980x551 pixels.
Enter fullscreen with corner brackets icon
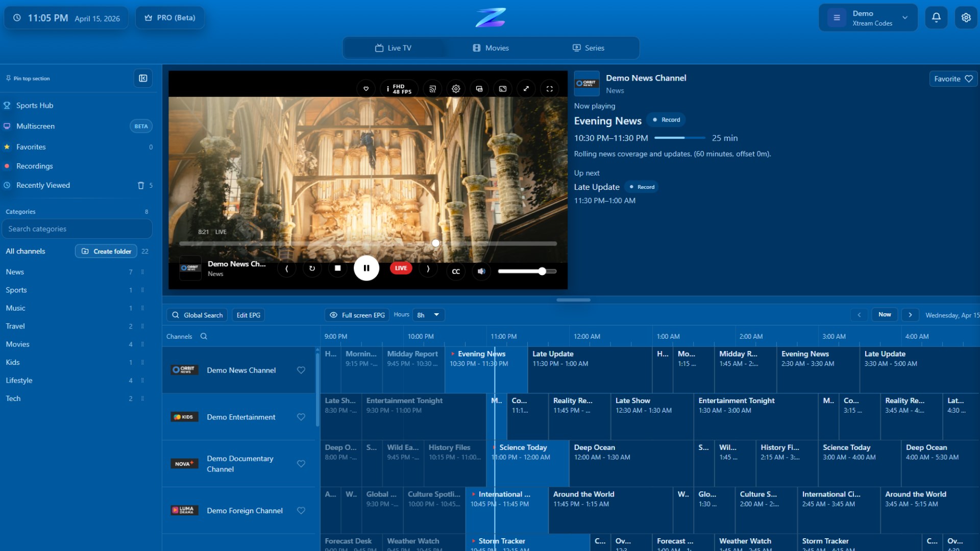tap(550, 89)
